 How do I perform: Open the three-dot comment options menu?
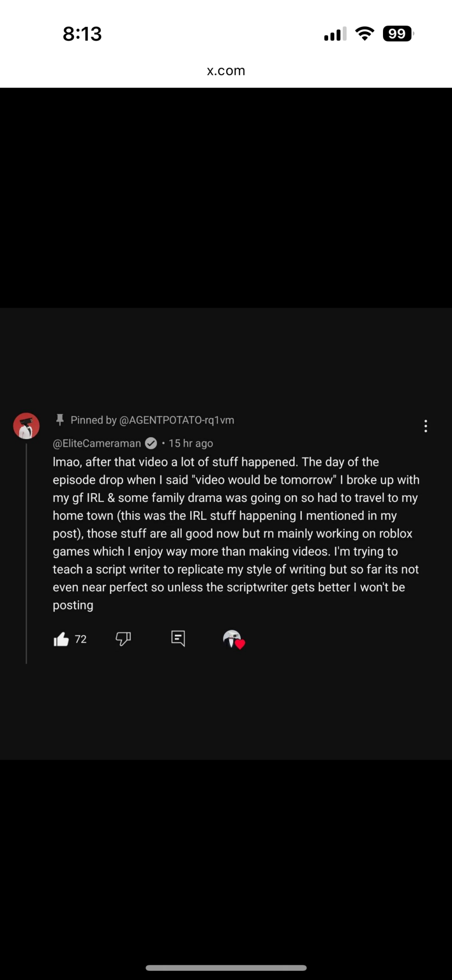click(x=426, y=426)
